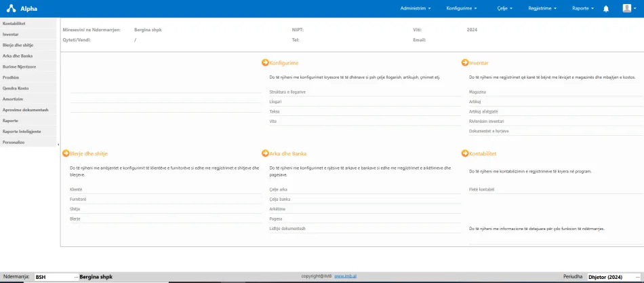Click the year value 2024
This screenshot has height=283, width=644.
click(x=472, y=30)
